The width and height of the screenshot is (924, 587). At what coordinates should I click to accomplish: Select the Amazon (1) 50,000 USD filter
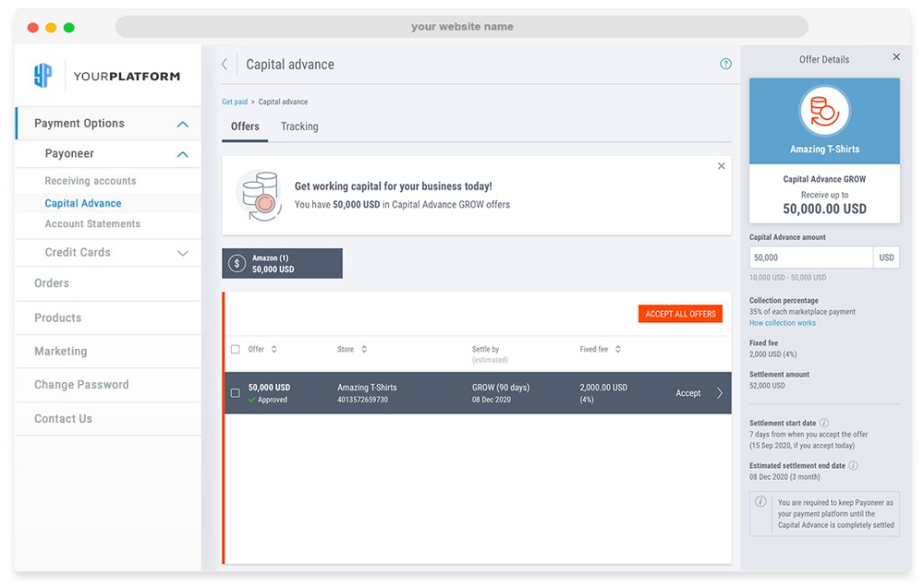[x=282, y=263]
